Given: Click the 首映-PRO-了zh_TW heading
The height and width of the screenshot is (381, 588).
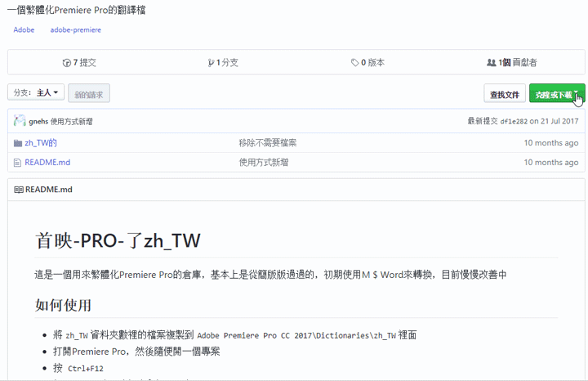Looking at the screenshot, I should 118,240.
